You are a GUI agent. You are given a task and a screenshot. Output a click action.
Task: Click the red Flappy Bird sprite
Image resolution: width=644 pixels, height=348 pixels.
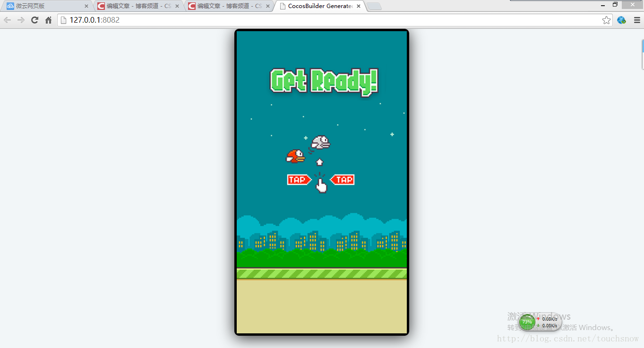pyautogui.click(x=295, y=156)
